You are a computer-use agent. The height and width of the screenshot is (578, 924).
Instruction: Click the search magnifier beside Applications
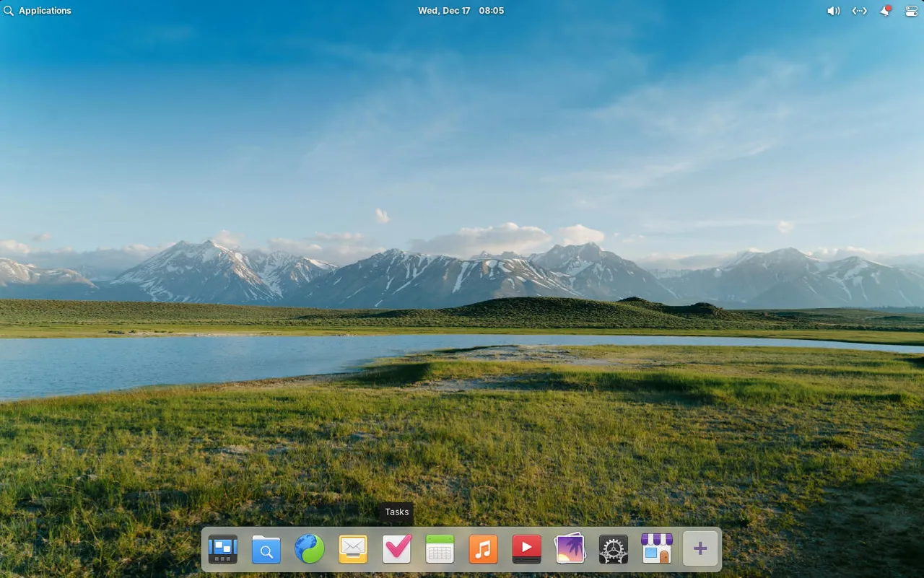[x=8, y=10]
